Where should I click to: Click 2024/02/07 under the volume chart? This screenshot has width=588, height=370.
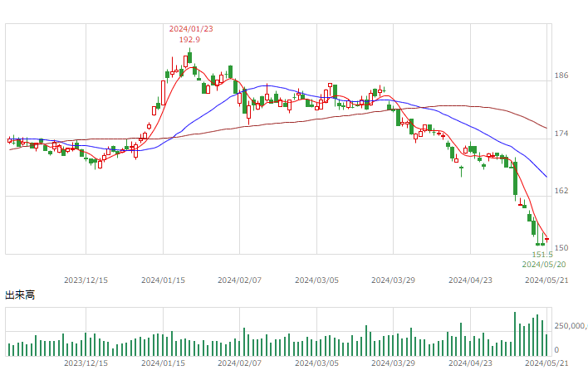pyautogui.click(x=240, y=363)
